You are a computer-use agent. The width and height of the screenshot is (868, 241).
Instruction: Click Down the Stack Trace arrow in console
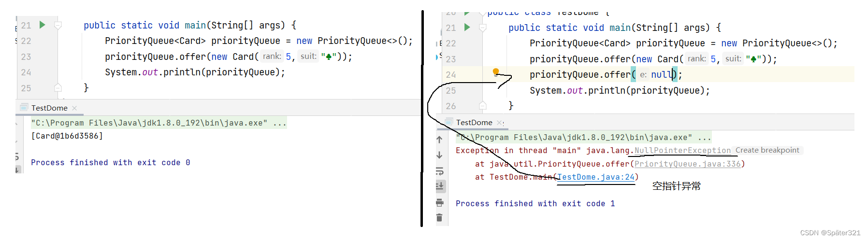tap(439, 155)
